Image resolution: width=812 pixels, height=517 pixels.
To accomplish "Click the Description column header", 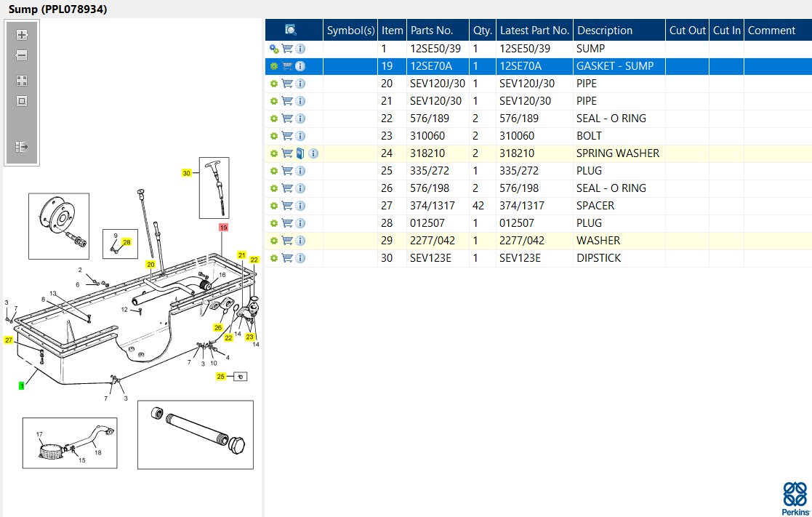I will (604, 31).
